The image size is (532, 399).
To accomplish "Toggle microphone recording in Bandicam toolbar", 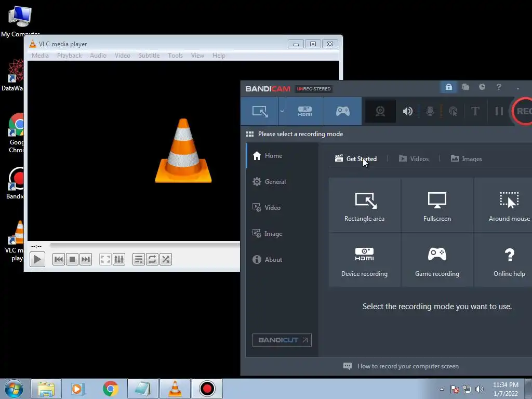I will (430, 111).
